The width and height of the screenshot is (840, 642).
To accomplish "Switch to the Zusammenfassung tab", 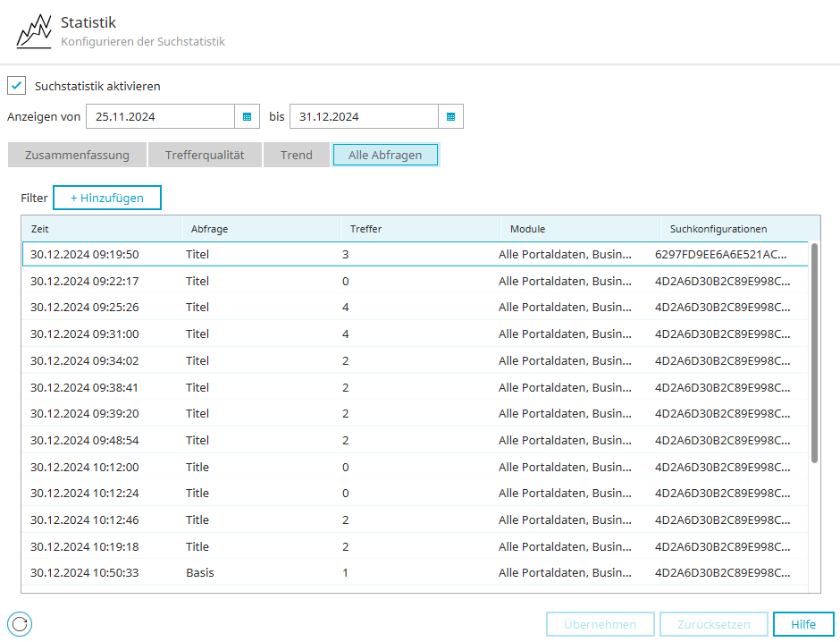I will tap(77, 155).
